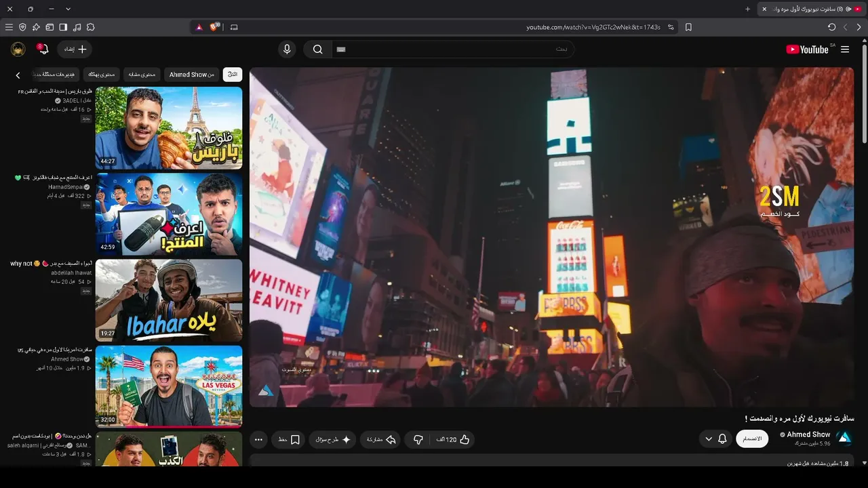This screenshot has width=868, height=488.
Task: Open the browser main menu hamburger
Action: pyautogui.click(x=9, y=27)
